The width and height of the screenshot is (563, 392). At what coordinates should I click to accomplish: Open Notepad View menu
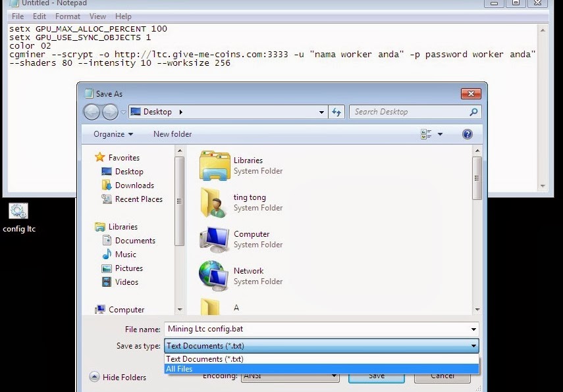tap(97, 16)
